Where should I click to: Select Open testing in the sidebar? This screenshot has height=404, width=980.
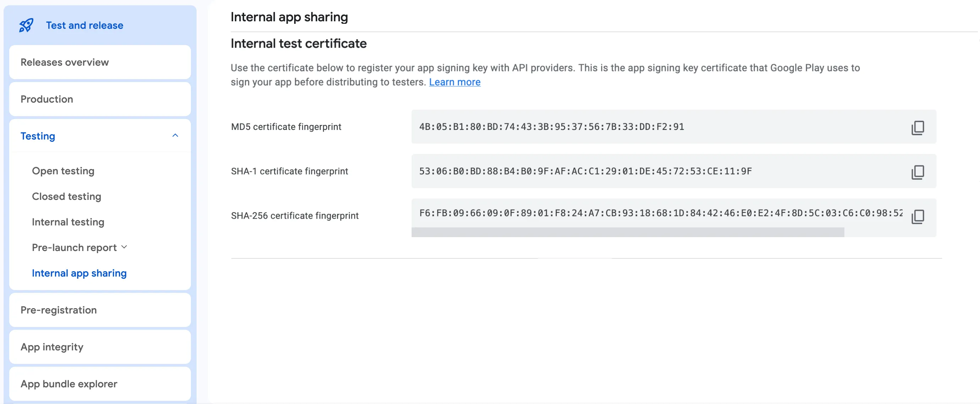[63, 171]
